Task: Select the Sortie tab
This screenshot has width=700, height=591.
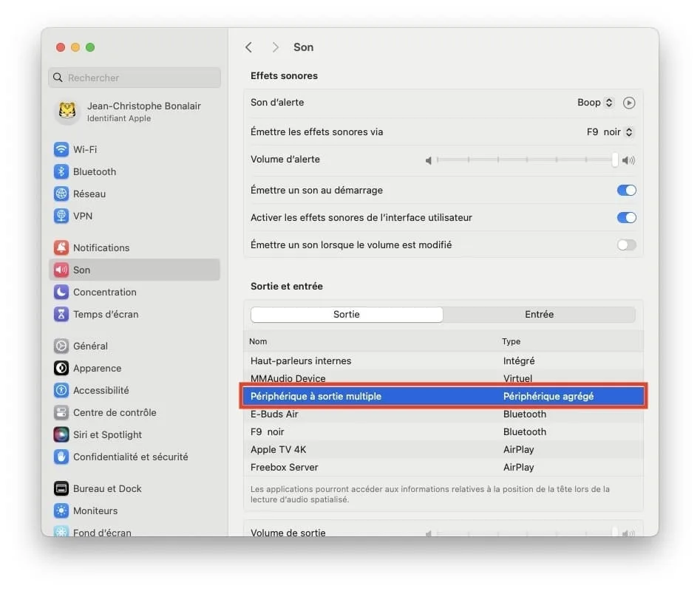Action: coord(346,314)
